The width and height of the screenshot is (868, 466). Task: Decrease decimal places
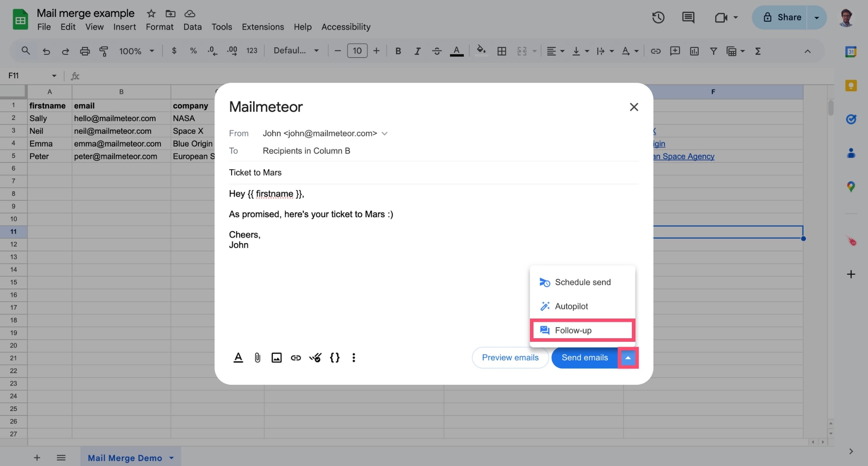click(212, 51)
